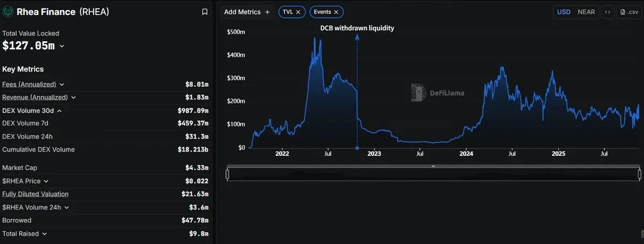Collapse the DEX Volume 30d section
The image size is (644, 244).
click(x=59, y=111)
